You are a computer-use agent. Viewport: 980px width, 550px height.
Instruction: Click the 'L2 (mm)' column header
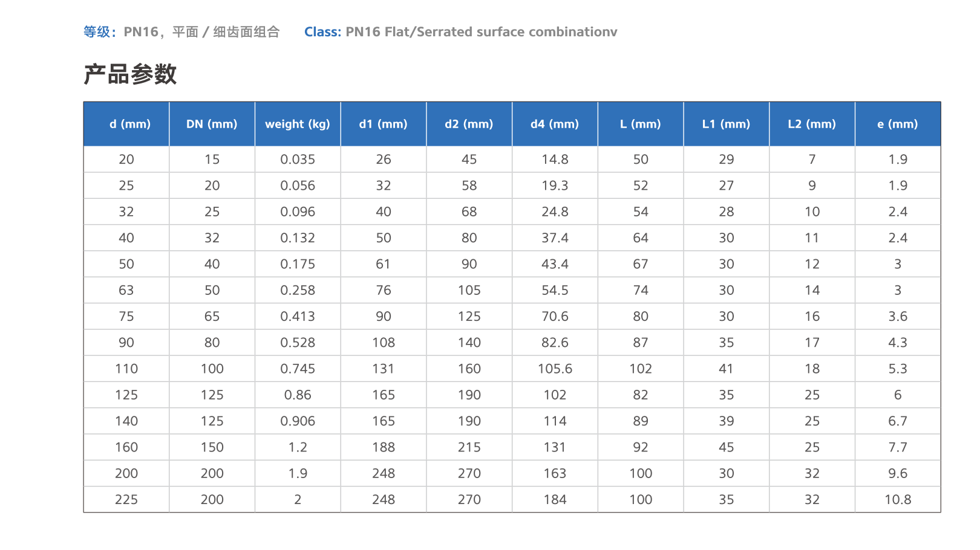(x=812, y=124)
